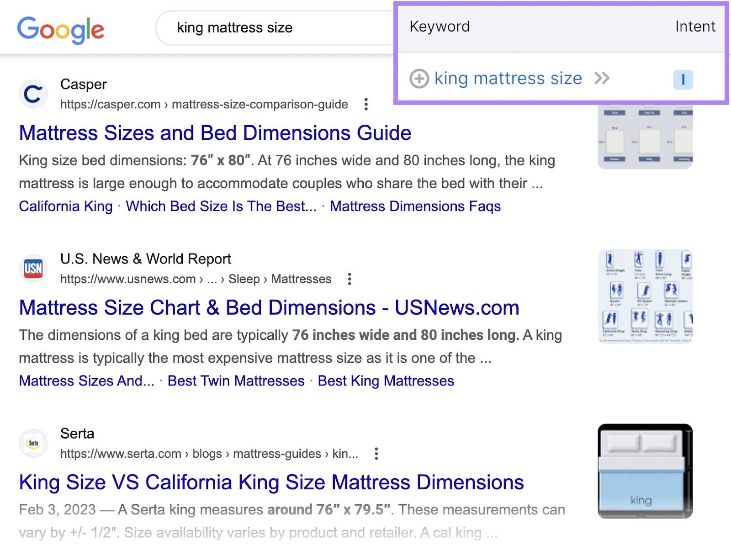Open the 'king mattress size' keyword link
This screenshot has height=560, width=731.
[508, 79]
